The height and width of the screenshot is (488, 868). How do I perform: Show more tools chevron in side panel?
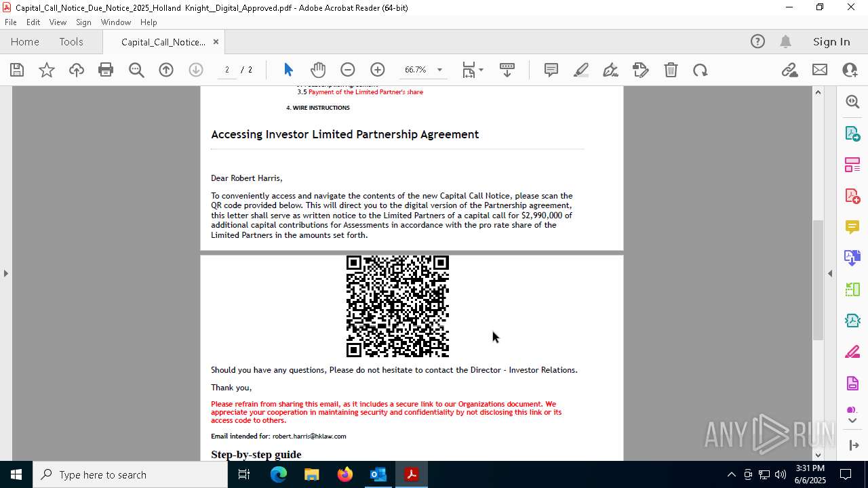tap(852, 421)
